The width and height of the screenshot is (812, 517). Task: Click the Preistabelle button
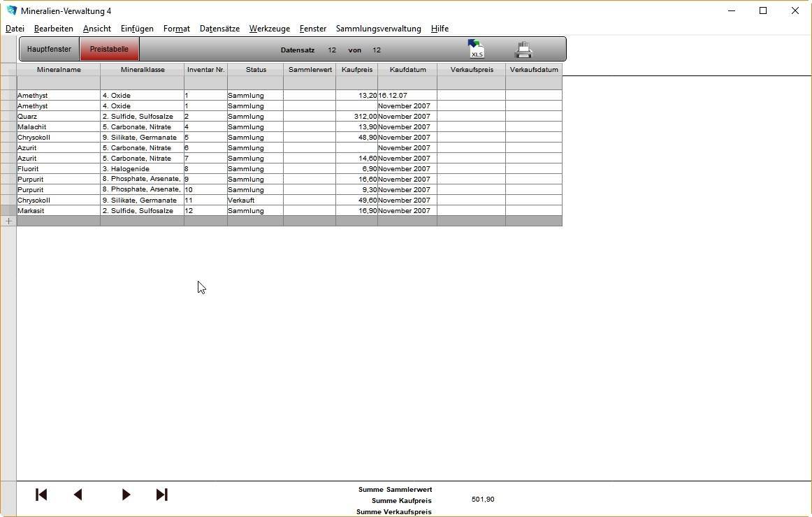109,49
